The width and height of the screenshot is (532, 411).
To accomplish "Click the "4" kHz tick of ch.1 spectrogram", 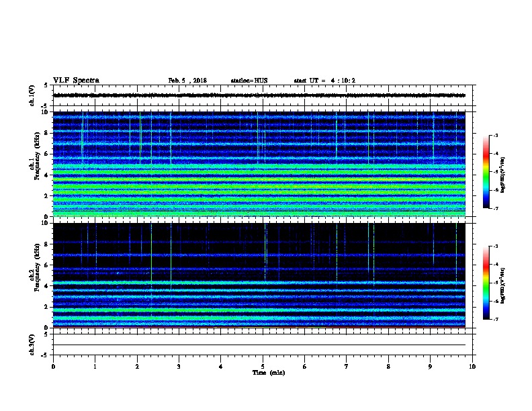I will point(47,175).
